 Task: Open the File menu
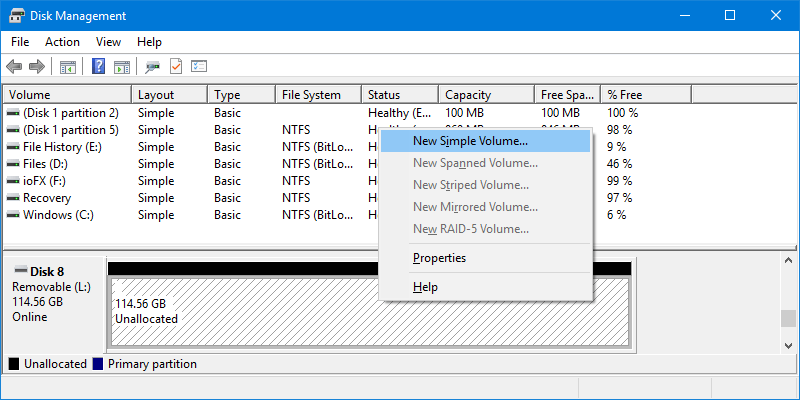21,42
